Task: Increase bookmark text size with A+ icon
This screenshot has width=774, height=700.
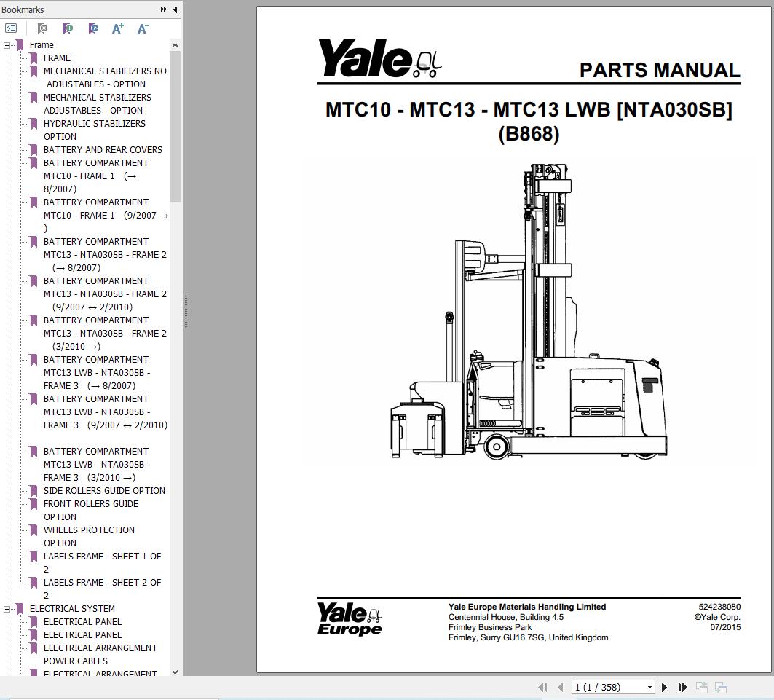Action: click(x=117, y=28)
